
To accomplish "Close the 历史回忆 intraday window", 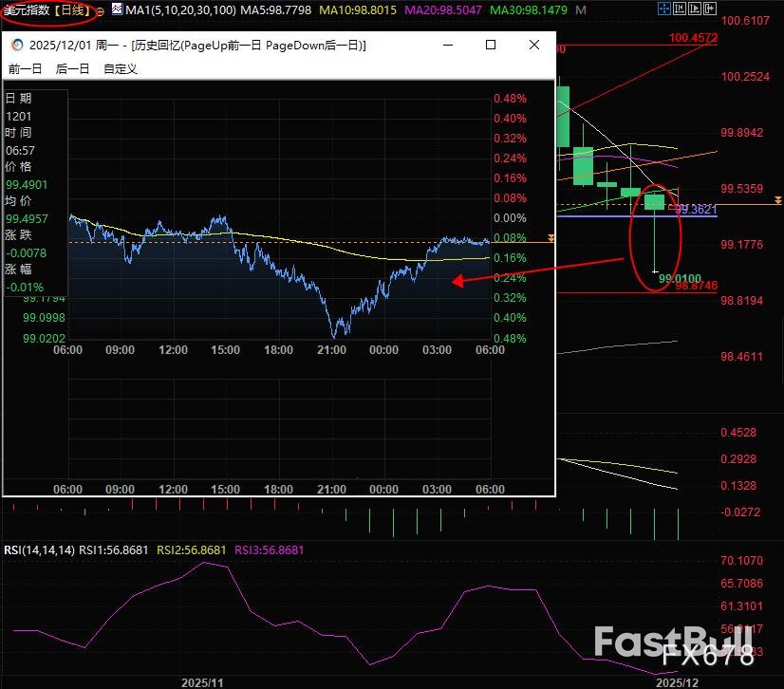I will pos(534,46).
